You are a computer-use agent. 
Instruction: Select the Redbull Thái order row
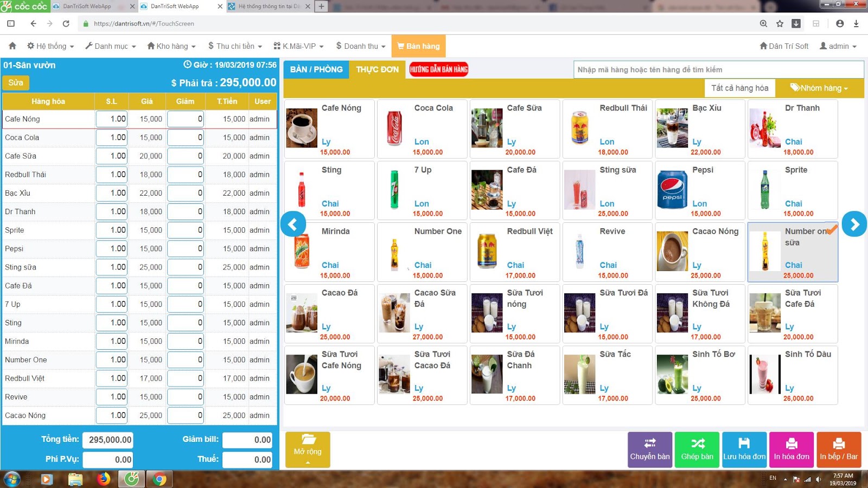pos(139,175)
